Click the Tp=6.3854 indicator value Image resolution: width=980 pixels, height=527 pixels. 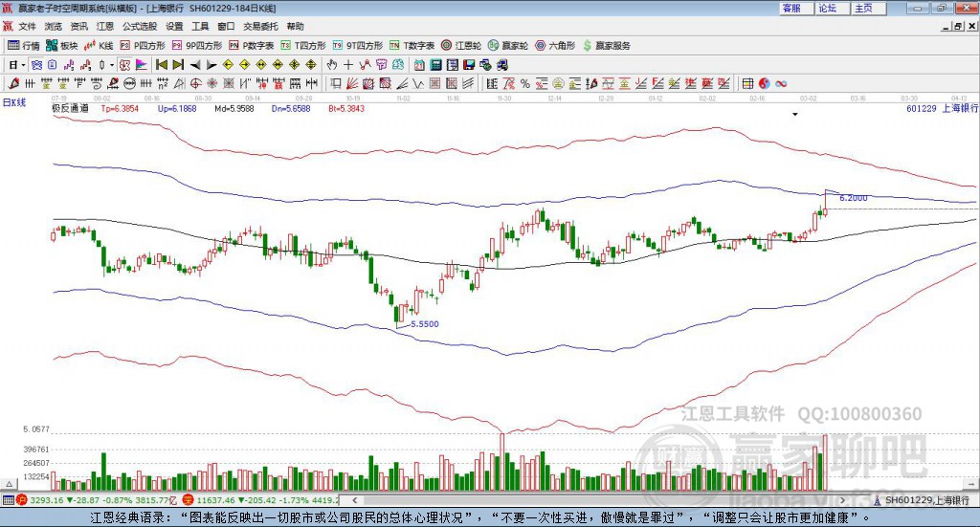tap(120, 108)
